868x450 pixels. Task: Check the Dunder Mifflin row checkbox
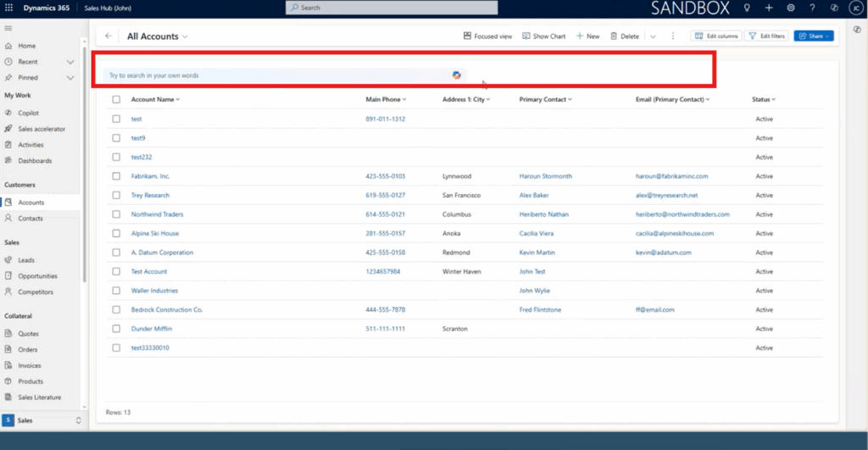click(x=116, y=329)
